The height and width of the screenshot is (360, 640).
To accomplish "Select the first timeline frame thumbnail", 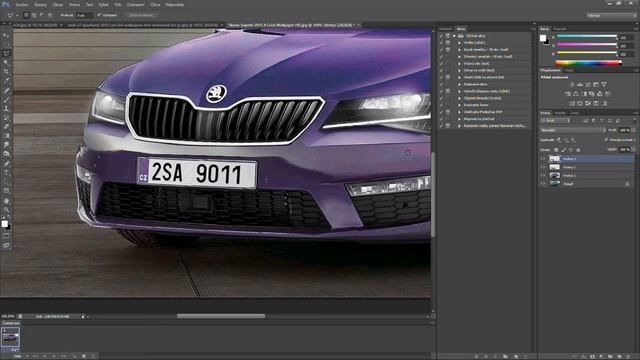I will (10, 338).
